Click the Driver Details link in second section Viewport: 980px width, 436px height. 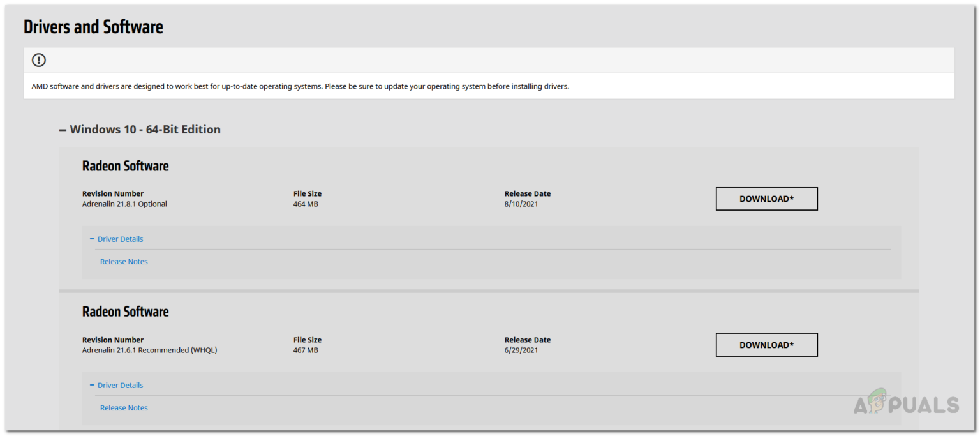[x=121, y=385]
